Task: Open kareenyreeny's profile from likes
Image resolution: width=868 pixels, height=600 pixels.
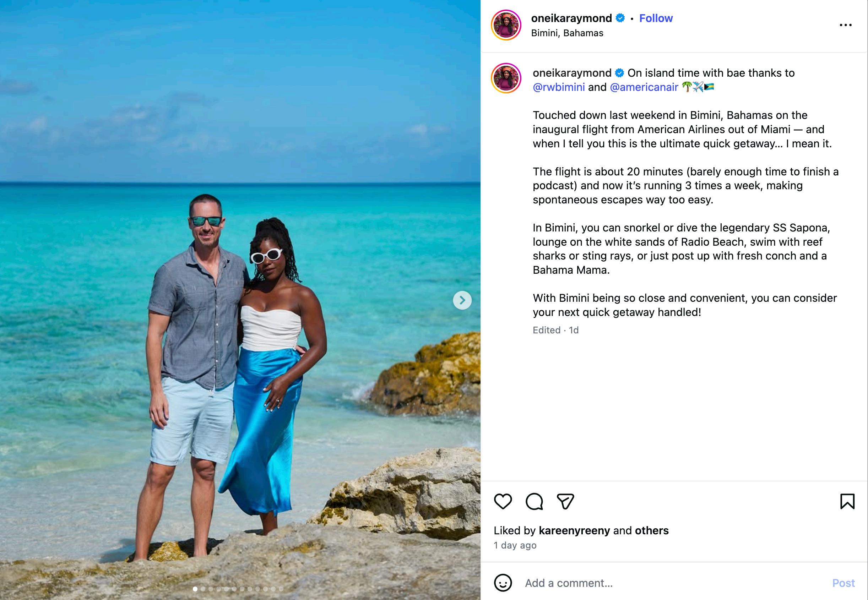Action: click(574, 530)
